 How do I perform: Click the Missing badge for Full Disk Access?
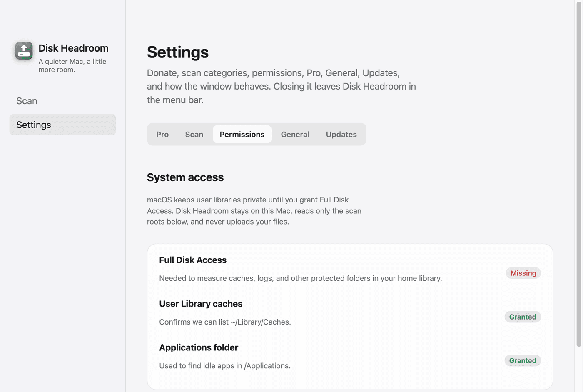523,273
